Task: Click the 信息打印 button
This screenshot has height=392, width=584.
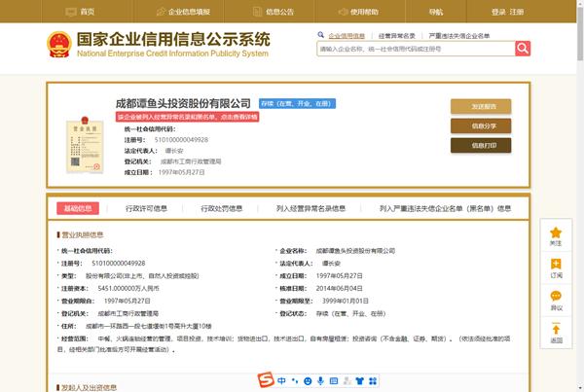Action: click(x=481, y=145)
